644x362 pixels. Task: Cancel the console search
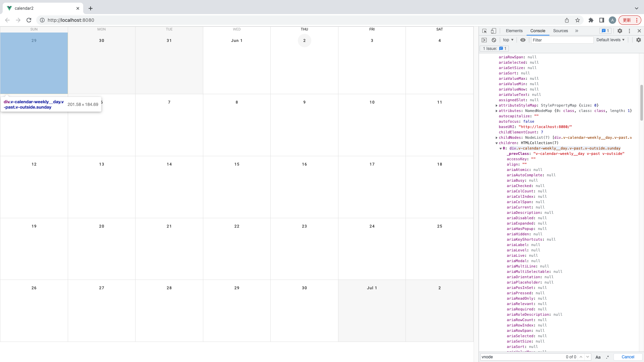(628, 357)
